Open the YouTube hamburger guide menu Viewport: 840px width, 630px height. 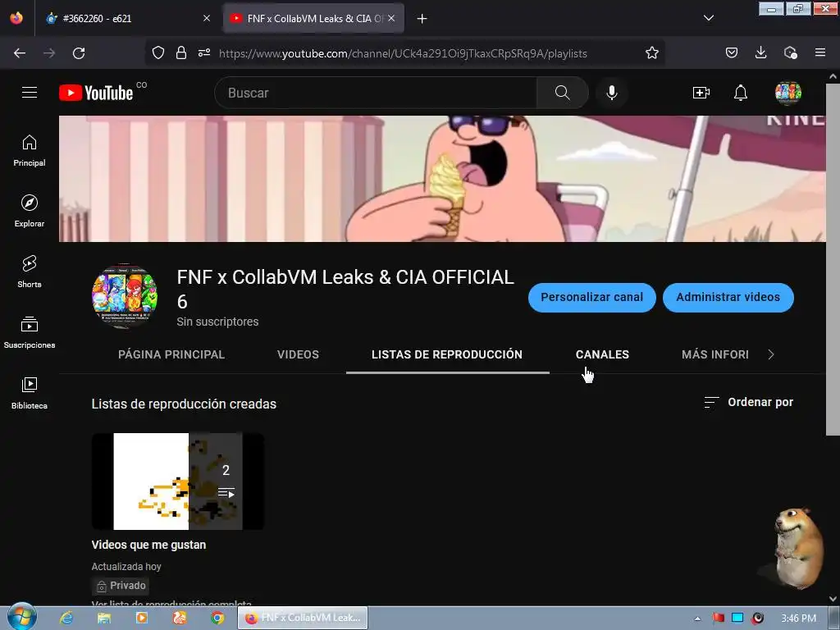[30, 93]
